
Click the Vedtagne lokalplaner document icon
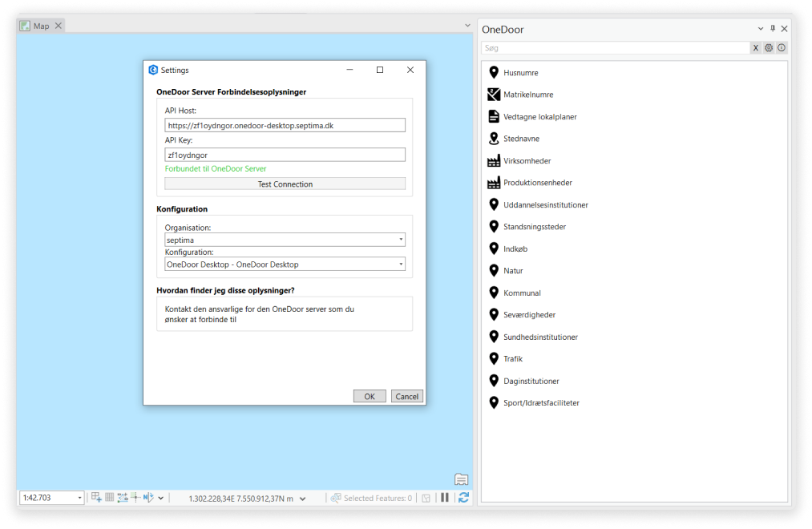(x=494, y=116)
